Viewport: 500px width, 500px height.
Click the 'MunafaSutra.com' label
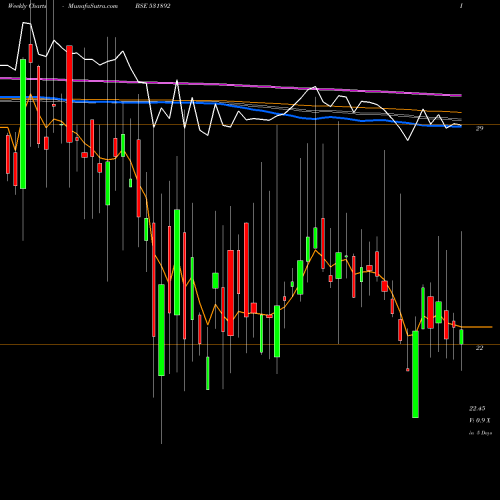tap(93, 6)
